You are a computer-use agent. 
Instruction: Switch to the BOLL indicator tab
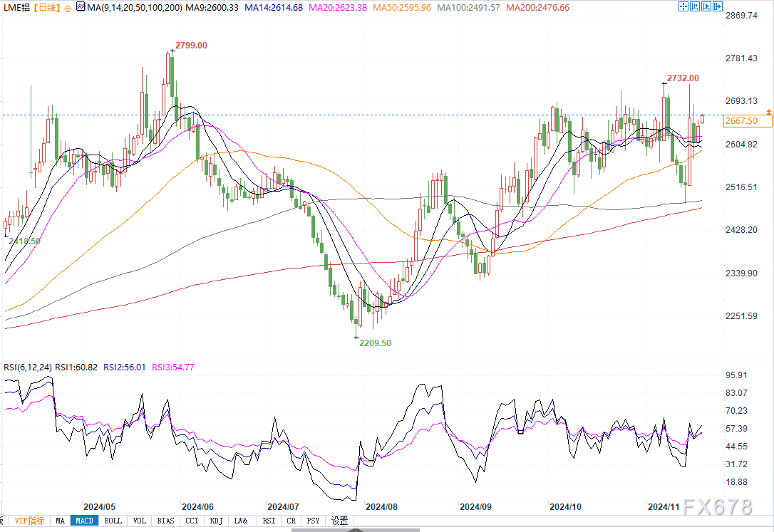click(113, 521)
